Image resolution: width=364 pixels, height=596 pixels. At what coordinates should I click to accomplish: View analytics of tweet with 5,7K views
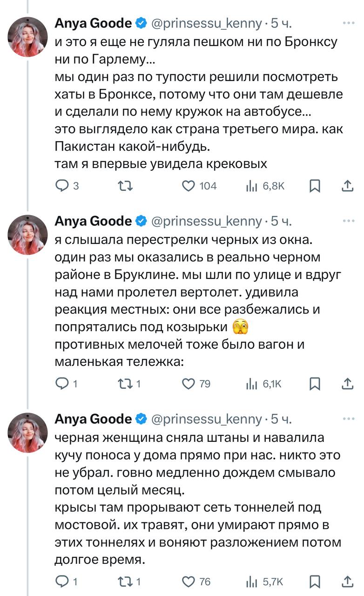(251, 582)
